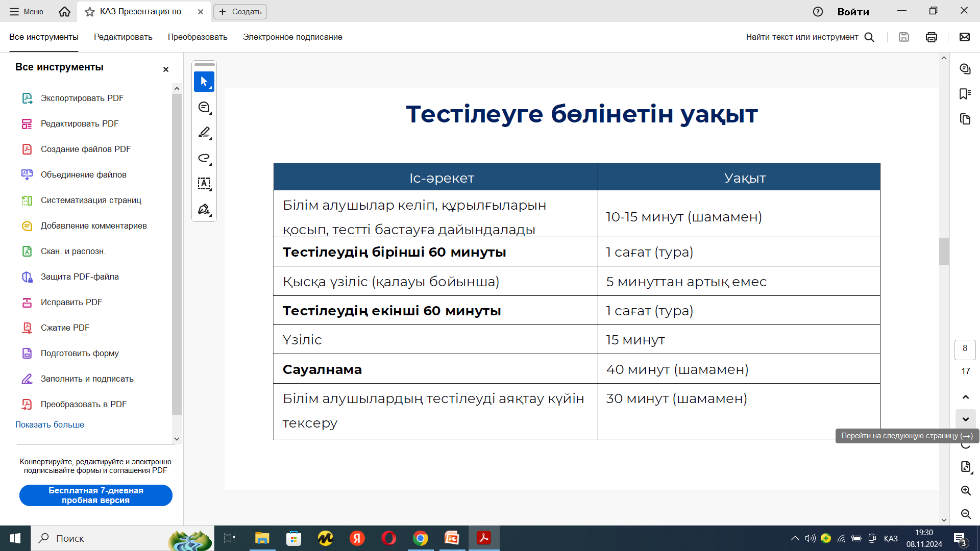Viewport: 980px width, 551px height.
Task: Click the zoom in magnifier icon
Action: (965, 491)
